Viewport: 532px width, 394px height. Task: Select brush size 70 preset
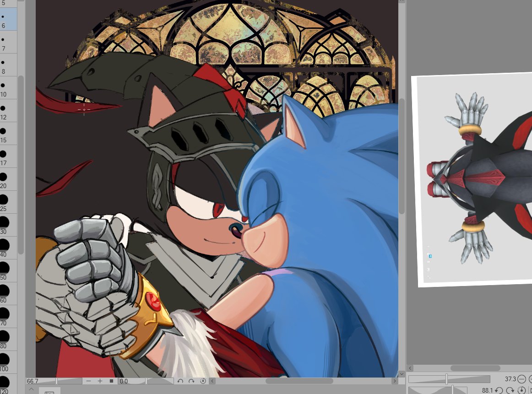(x=8, y=316)
